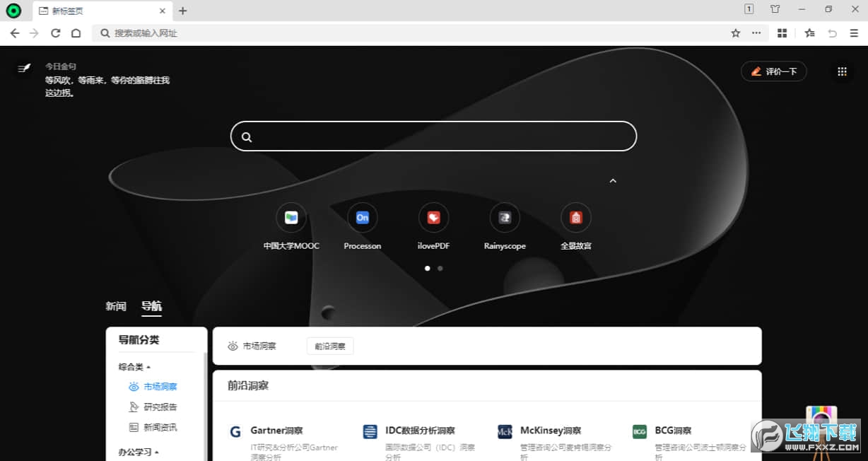This screenshot has width=868, height=461.
Task: Open the Processon shortcut icon
Action: point(362,218)
